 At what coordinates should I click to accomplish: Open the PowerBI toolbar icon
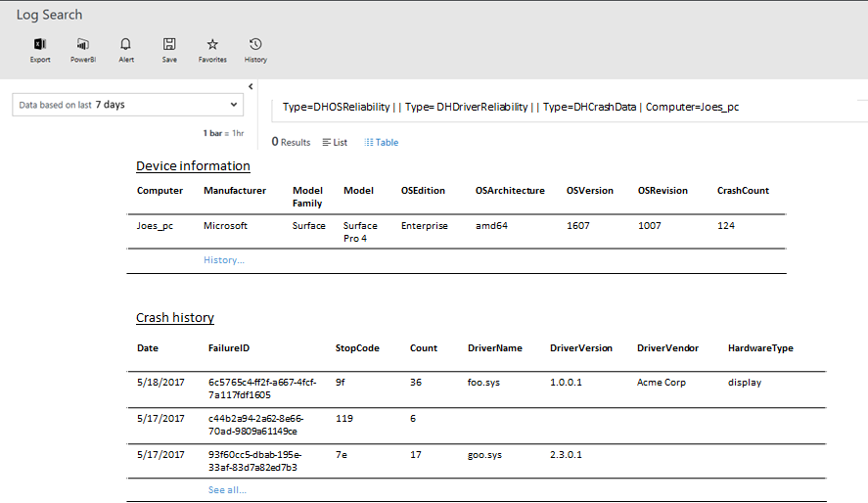[83, 45]
